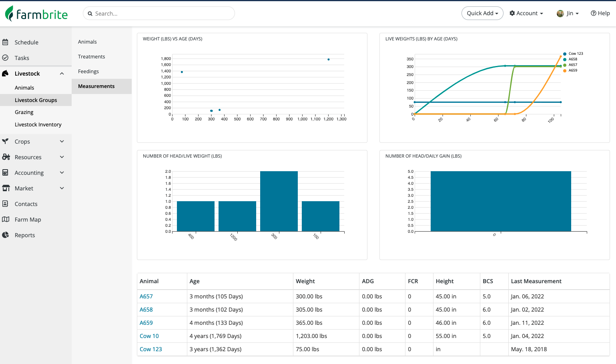Expand the Resources section chevron

tap(62, 157)
